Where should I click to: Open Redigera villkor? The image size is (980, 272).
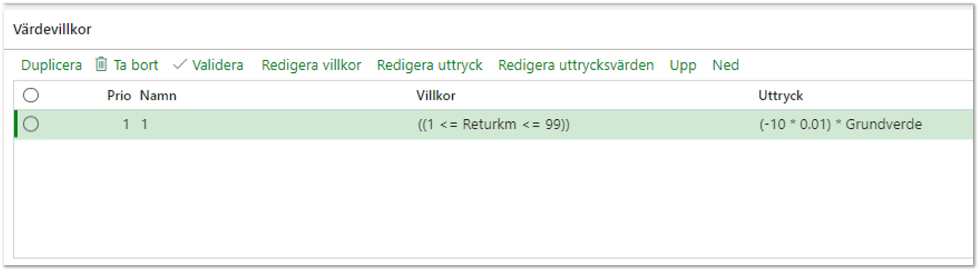coord(311,65)
